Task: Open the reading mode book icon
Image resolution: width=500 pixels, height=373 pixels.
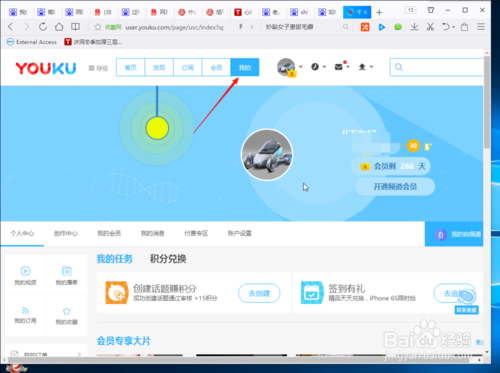Action: [75, 27]
